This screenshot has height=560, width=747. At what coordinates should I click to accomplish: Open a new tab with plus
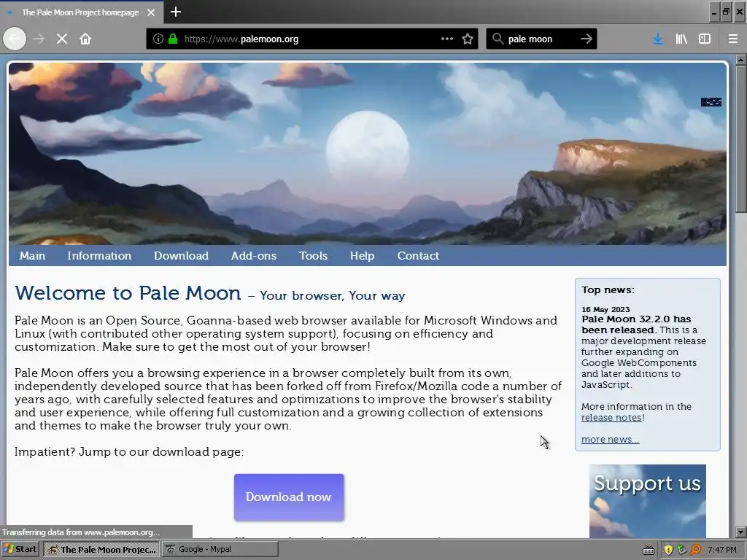pyautogui.click(x=176, y=12)
